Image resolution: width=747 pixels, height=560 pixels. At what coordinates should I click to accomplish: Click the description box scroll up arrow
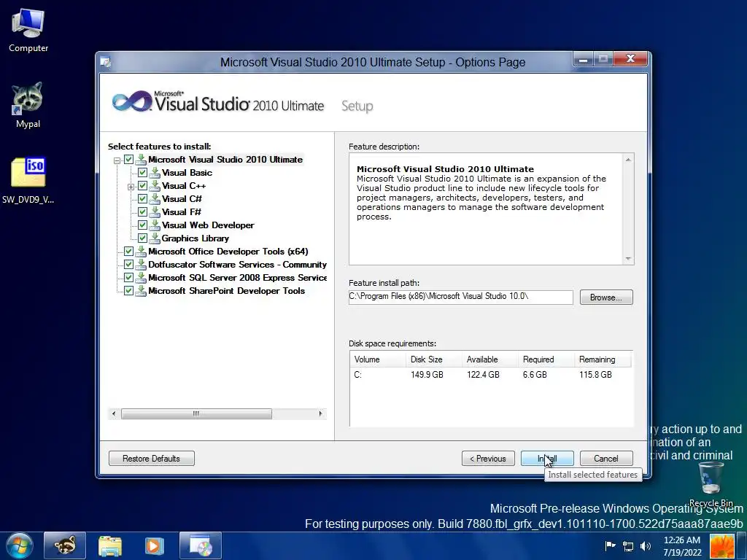coord(628,160)
